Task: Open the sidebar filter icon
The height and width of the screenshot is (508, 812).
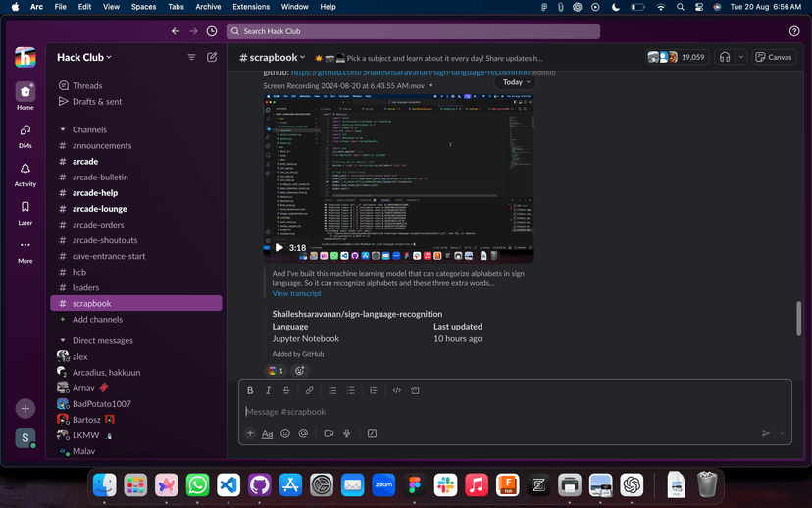Action: 192,58
